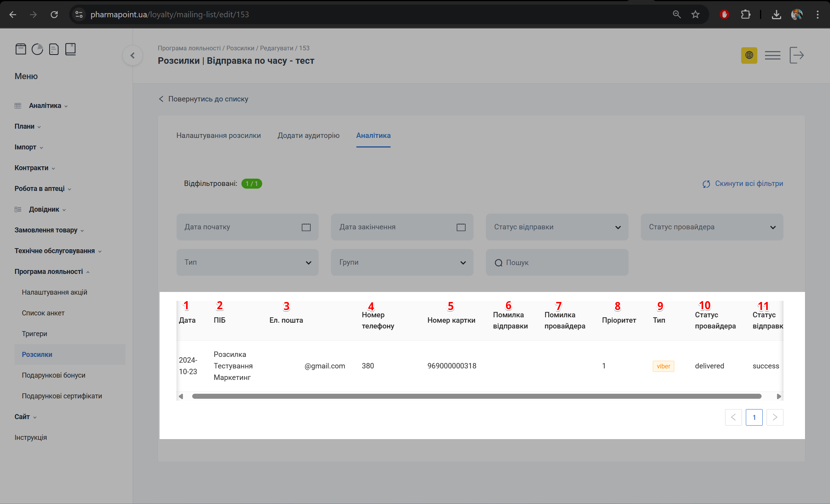Click the book icon in sidebar header
This screenshot has height=504, width=830.
click(70, 49)
